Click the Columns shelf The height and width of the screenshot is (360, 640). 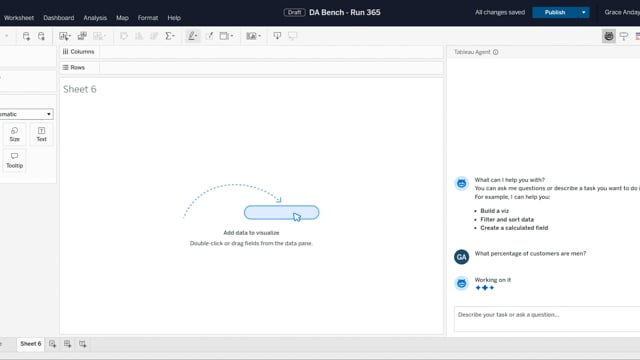[x=251, y=52]
